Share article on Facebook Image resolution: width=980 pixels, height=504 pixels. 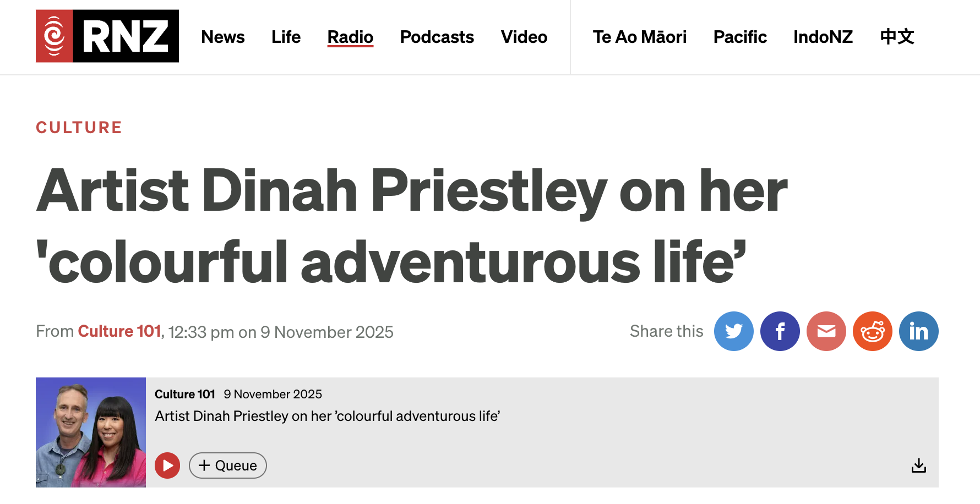click(780, 331)
